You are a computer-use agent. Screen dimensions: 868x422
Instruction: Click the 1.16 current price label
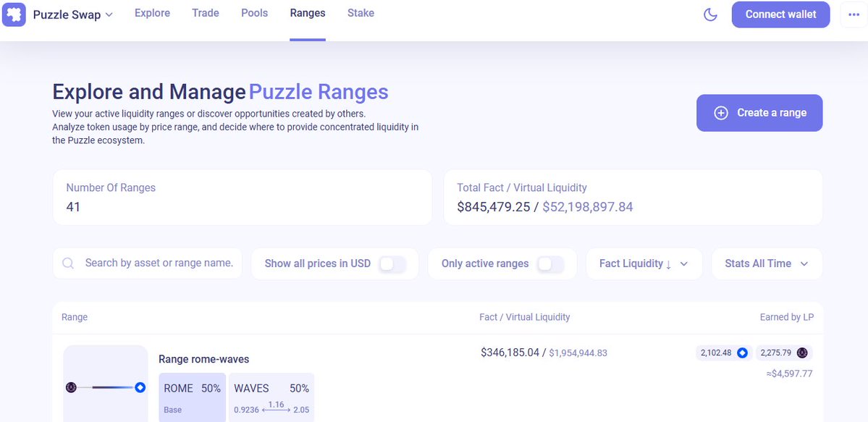point(276,405)
